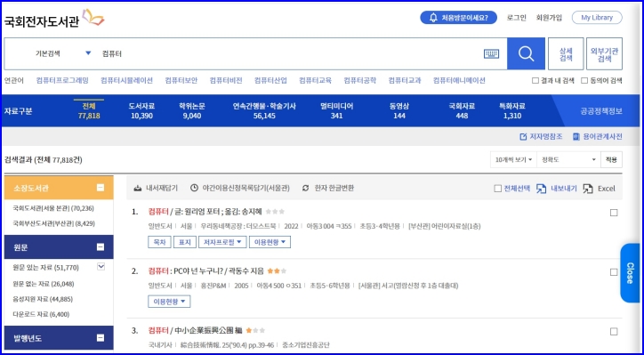Switch to the 특화자료 tab
The height and width of the screenshot is (355, 644).
[511, 111]
